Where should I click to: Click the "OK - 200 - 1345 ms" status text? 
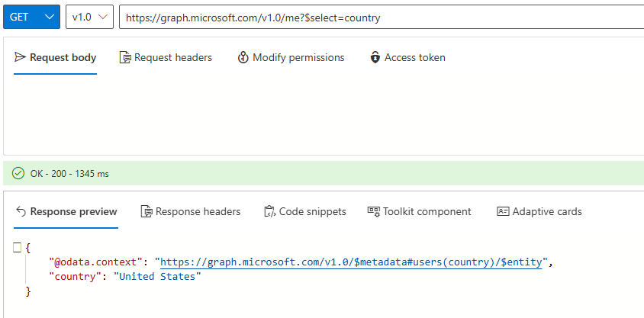coord(69,174)
